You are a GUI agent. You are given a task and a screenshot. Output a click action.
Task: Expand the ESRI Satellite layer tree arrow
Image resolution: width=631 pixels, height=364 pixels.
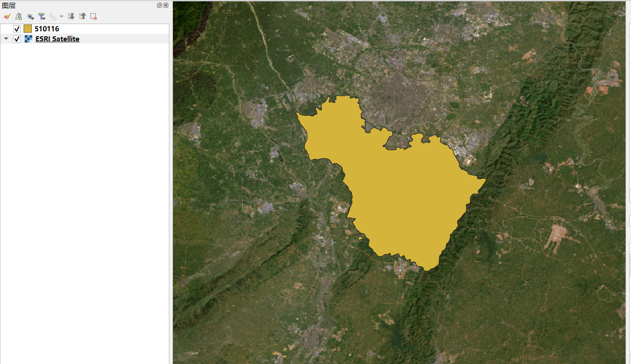(6, 39)
